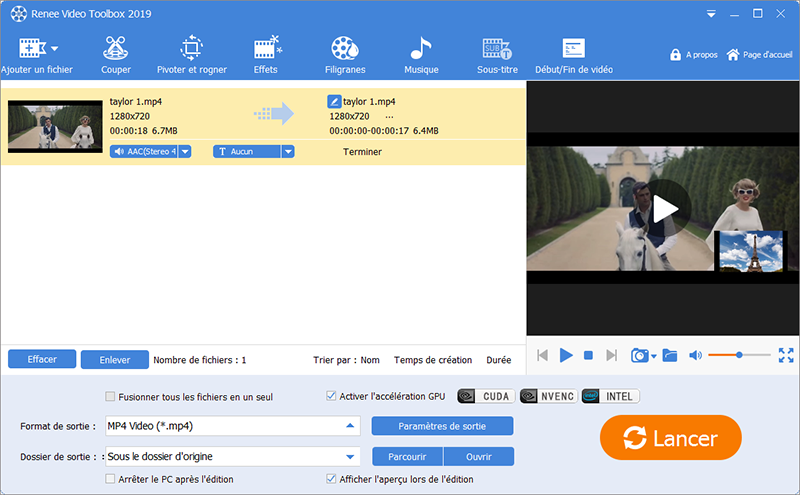Viewport: 800px width, 495px height.
Task: Click the INTEL badge
Action: coord(610,397)
